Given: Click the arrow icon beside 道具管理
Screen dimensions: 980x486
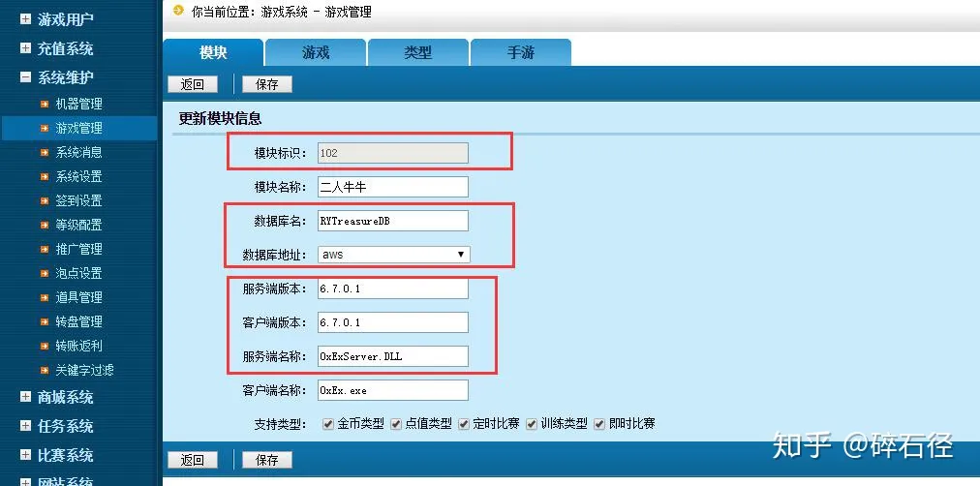Looking at the screenshot, I should click(45, 297).
